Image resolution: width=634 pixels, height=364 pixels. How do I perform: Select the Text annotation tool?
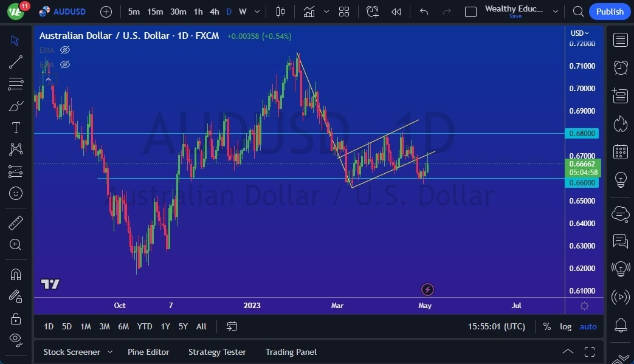coord(15,128)
